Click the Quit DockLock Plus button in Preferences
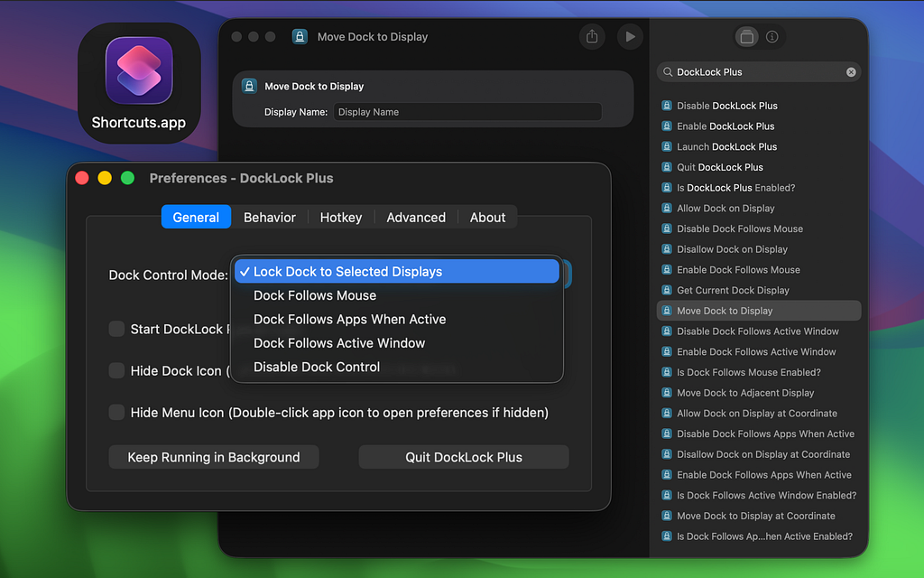The width and height of the screenshot is (924, 578). point(464,457)
